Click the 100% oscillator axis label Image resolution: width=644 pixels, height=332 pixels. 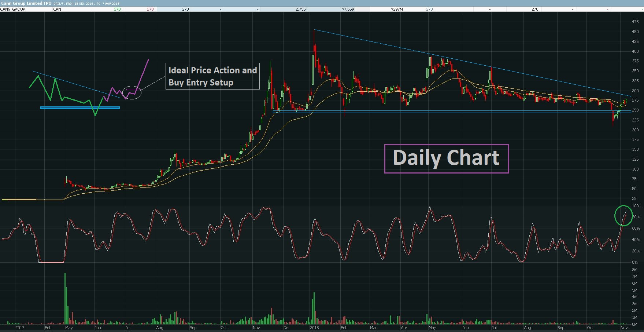[x=637, y=206]
